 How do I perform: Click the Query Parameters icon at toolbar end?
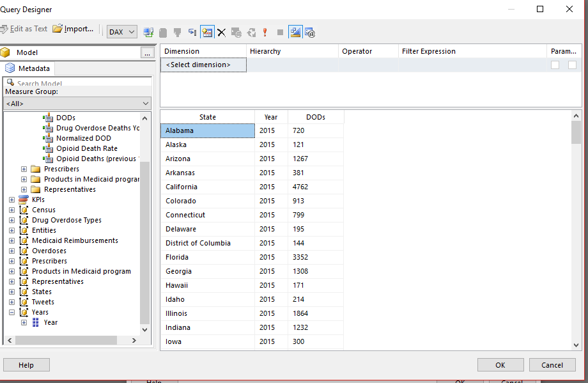pos(310,32)
